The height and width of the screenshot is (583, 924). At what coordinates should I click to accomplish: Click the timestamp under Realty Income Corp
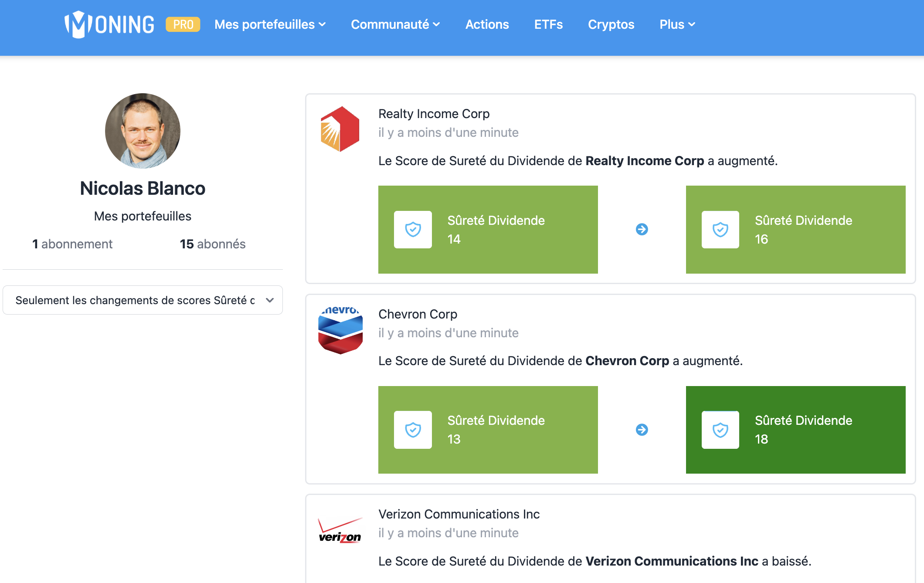coord(448,132)
